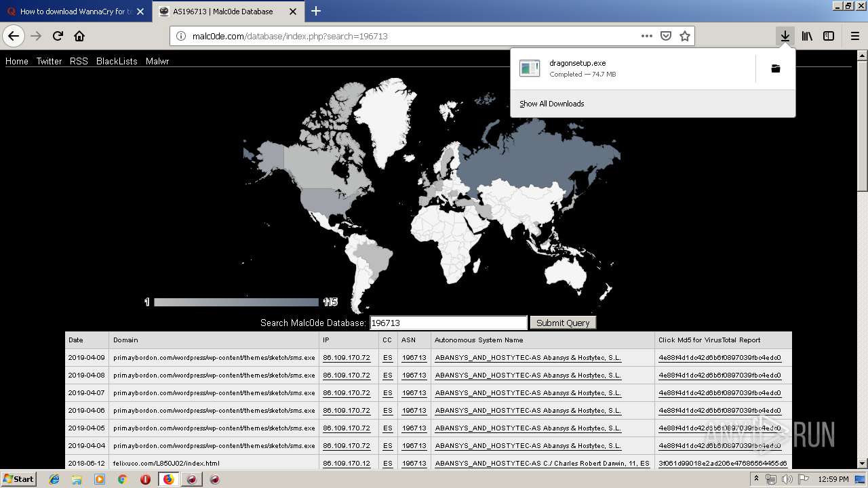
Task: Save page to Pocket
Action: click(x=666, y=36)
